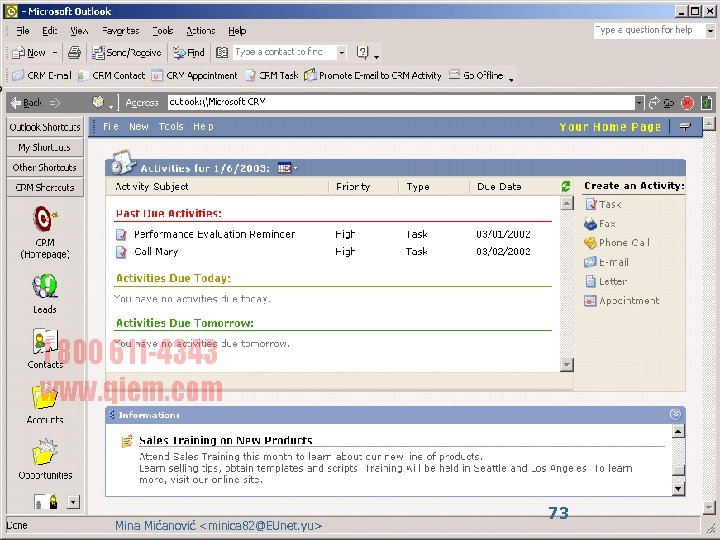720x540 pixels.
Task: Select the CRM Shortcuts group
Action: tap(45, 187)
